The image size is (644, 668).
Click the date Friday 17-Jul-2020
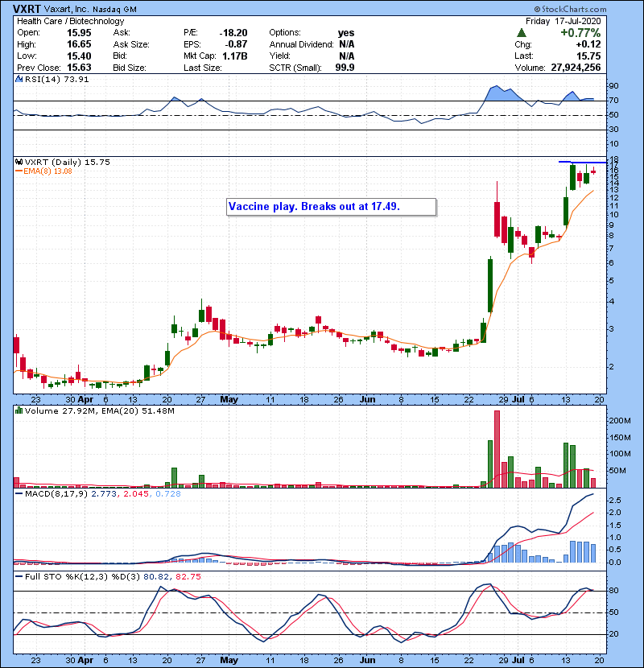(x=563, y=21)
